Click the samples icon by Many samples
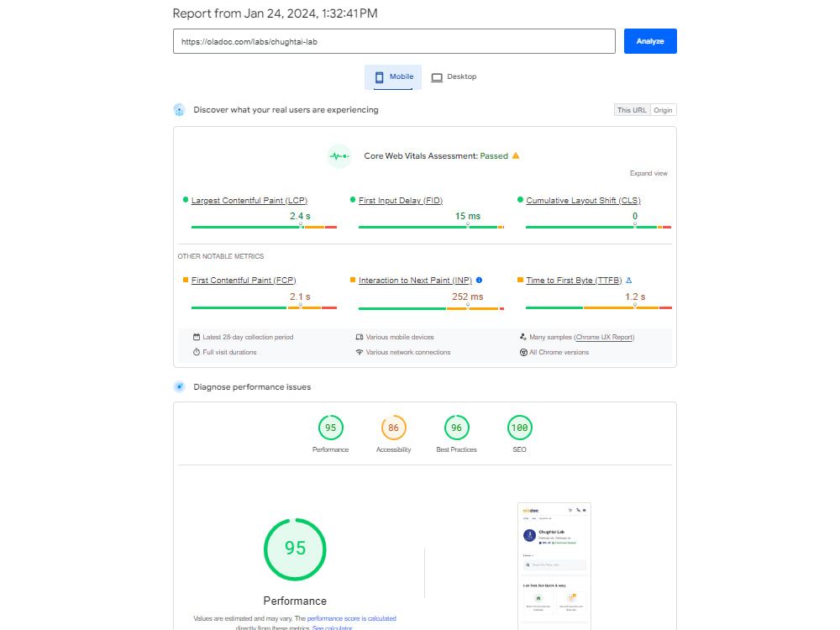The image size is (840, 630). tap(522, 337)
